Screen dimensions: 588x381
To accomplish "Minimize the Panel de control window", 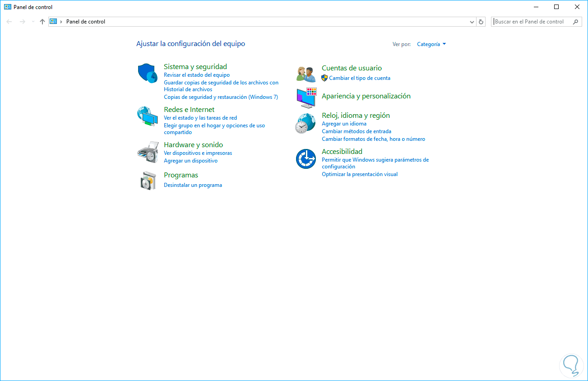I will pyautogui.click(x=536, y=7).
